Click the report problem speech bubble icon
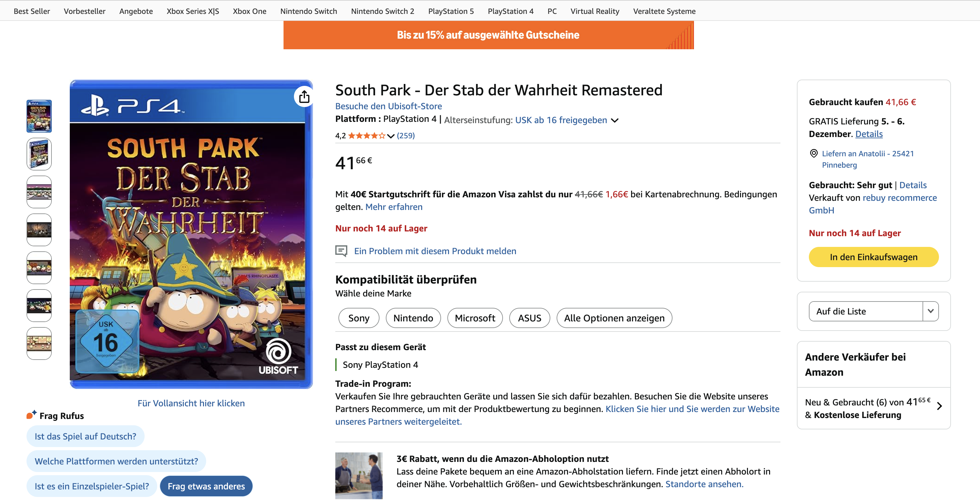Viewport: 980px width, 502px height. [341, 251]
